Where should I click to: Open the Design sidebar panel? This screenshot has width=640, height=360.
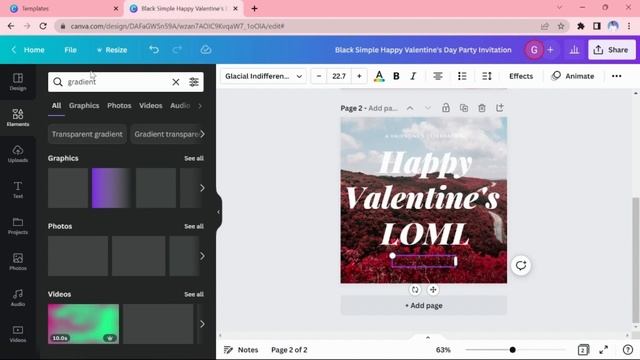click(x=18, y=82)
